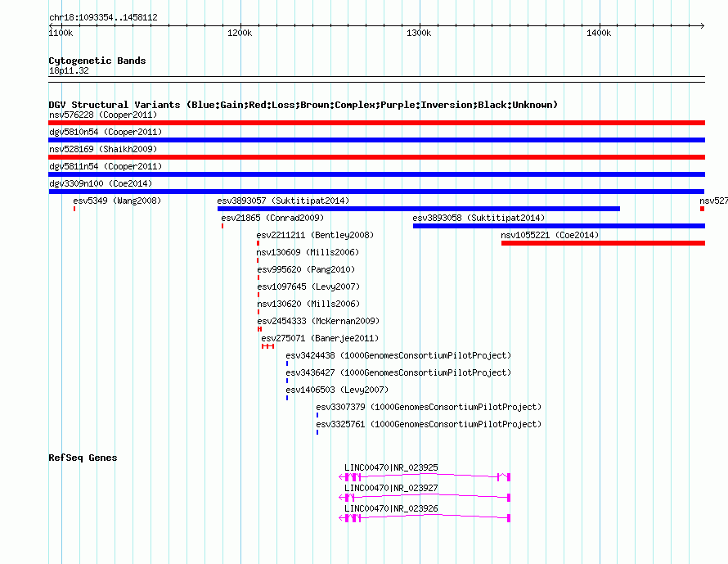
Task: Click the esv5349 (Wang2008) variant label
Action: pos(117,201)
